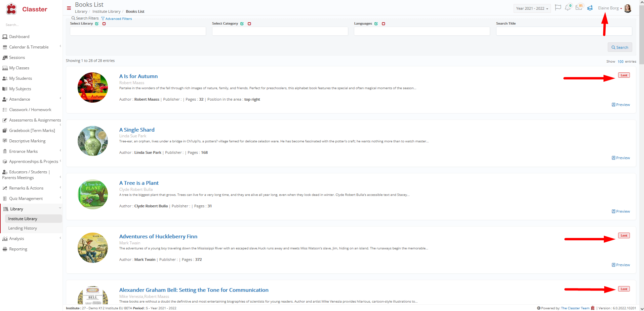Click Reporting printer icon
The width and height of the screenshot is (644, 311).
pyautogui.click(x=5, y=249)
